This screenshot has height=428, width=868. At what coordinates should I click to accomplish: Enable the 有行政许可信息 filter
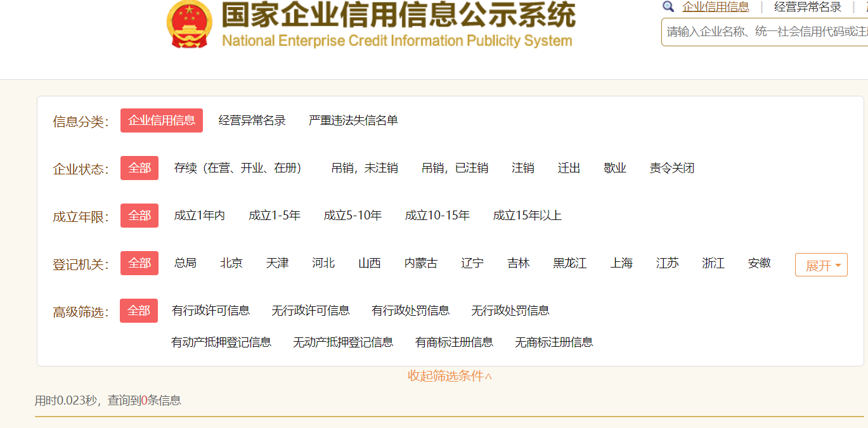(x=211, y=311)
